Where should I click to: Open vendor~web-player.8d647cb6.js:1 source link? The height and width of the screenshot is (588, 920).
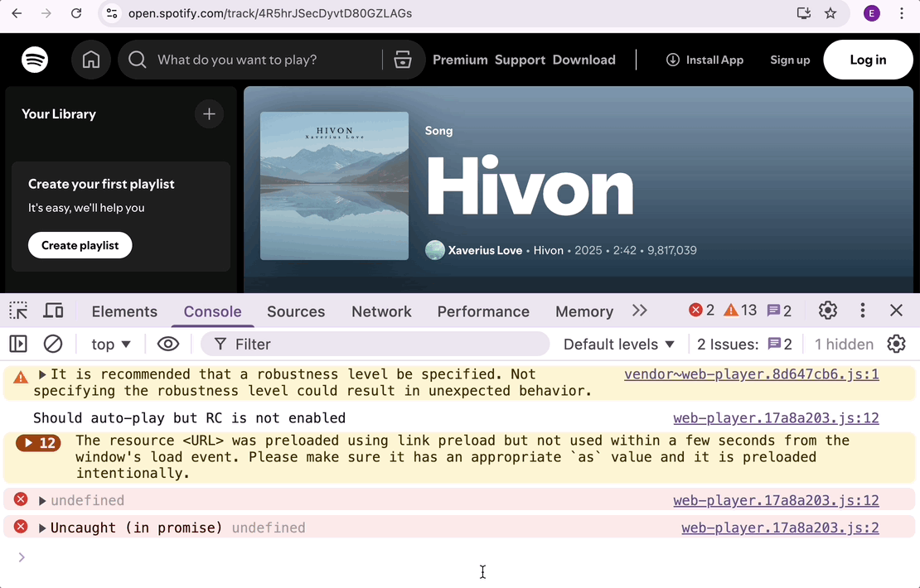click(x=752, y=374)
